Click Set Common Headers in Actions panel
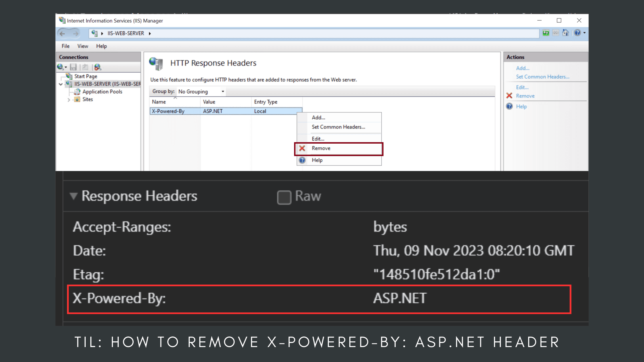 pyautogui.click(x=542, y=77)
